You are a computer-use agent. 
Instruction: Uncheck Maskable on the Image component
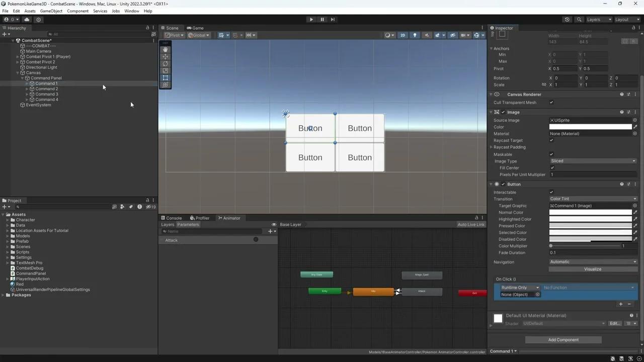[551, 154]
